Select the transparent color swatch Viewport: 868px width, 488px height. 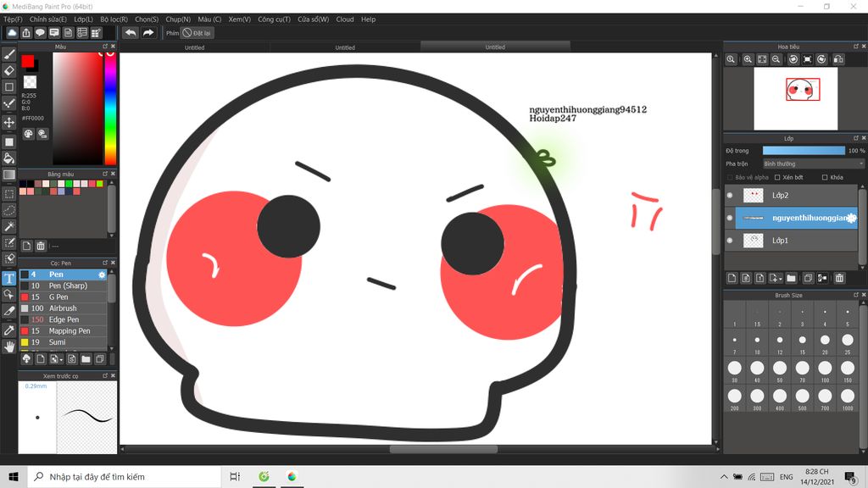pos(30,82)
